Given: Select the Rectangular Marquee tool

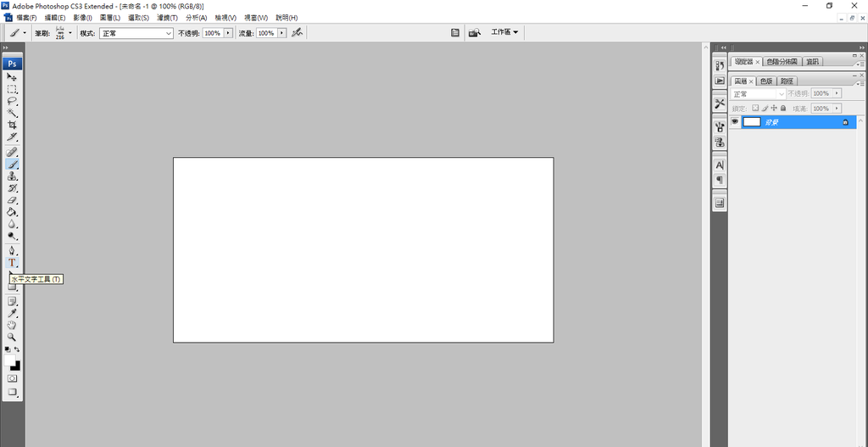Looking at the screenshot, I should coord(12,89).
